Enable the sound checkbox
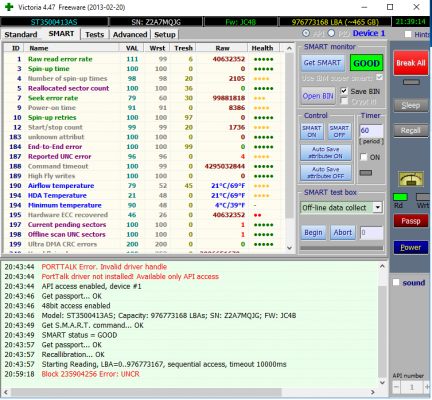 pyautogui.click(x=396, y=282)
